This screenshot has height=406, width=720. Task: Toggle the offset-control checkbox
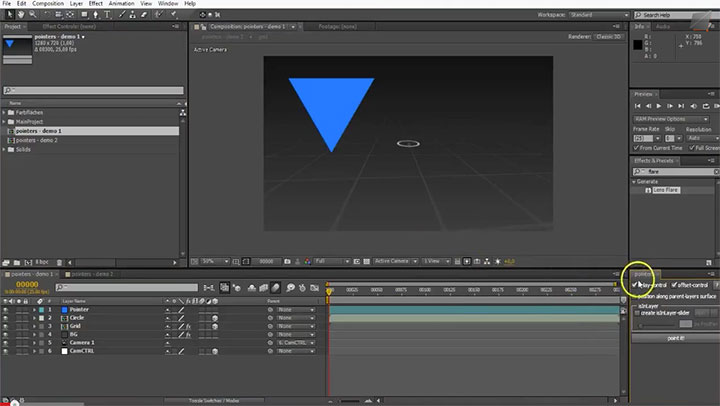point(675,285)
